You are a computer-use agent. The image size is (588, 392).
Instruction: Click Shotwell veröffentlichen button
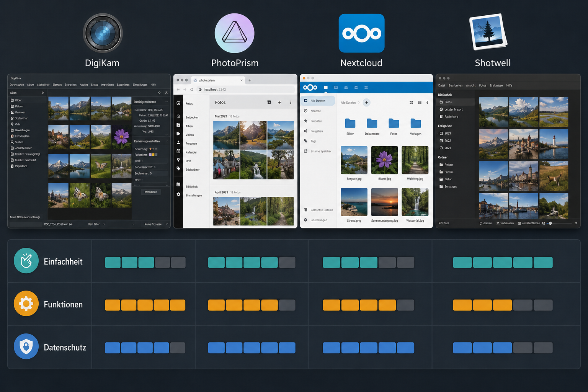529,223
